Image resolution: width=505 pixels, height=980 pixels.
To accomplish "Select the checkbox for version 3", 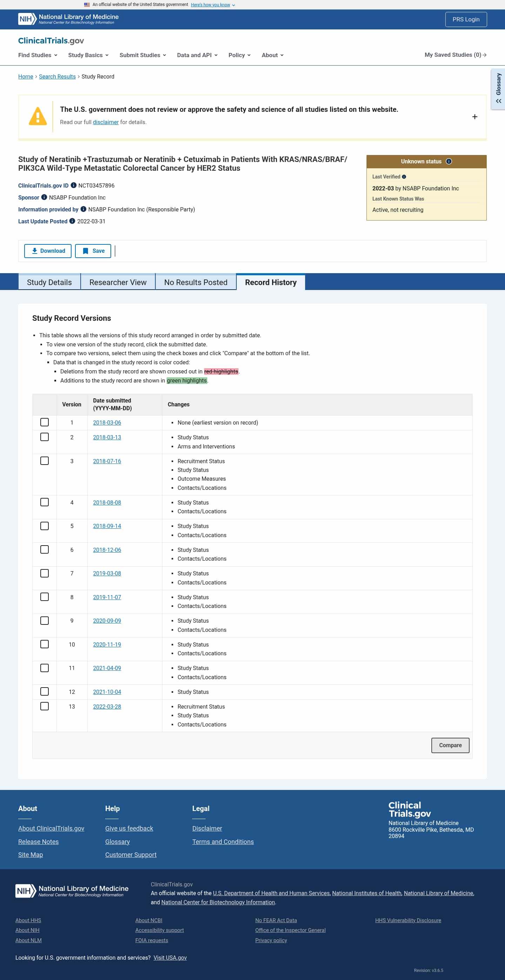I will pyautogui.click(x=45, y=461).
